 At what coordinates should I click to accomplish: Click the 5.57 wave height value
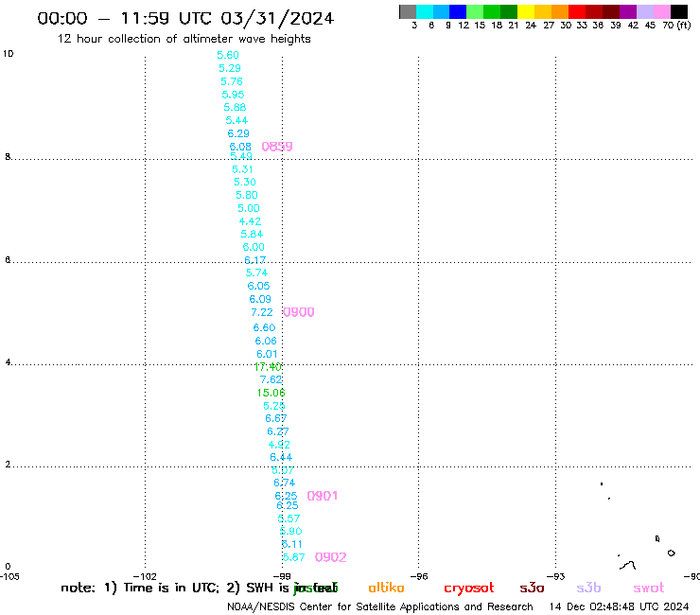point(289,518)
